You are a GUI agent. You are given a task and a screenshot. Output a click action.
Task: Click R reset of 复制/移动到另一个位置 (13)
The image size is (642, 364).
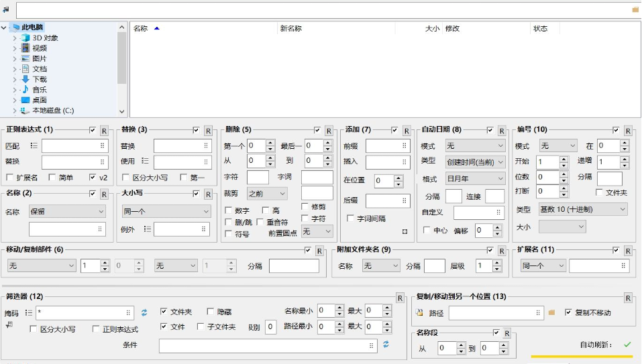(x=628, y=298)
